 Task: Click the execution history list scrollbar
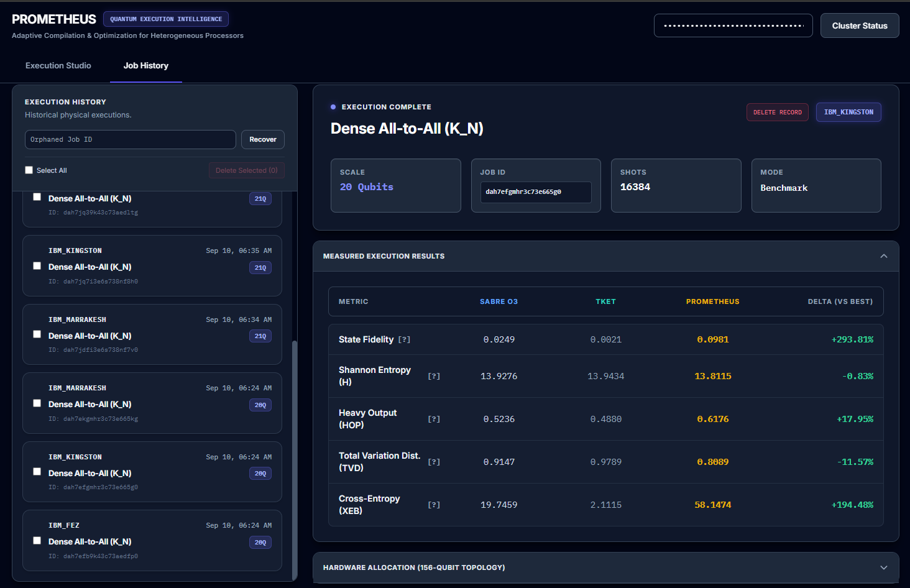[295, 460]
